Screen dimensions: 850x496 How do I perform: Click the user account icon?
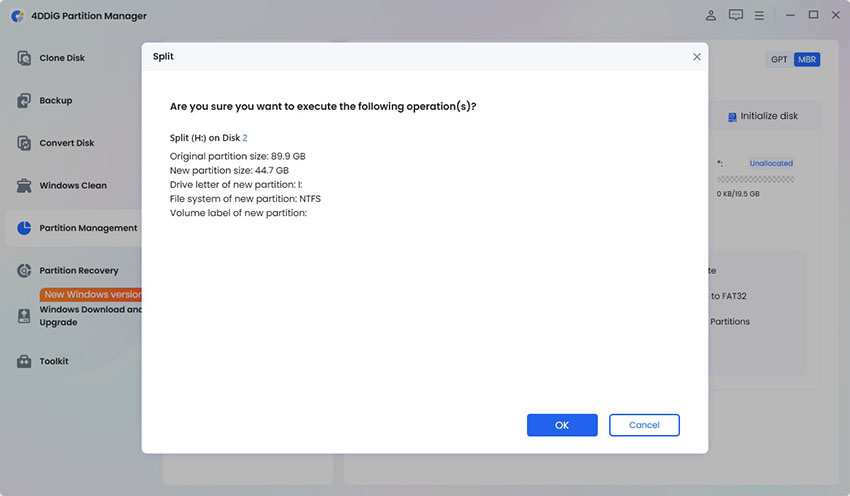tap(711, 16)
